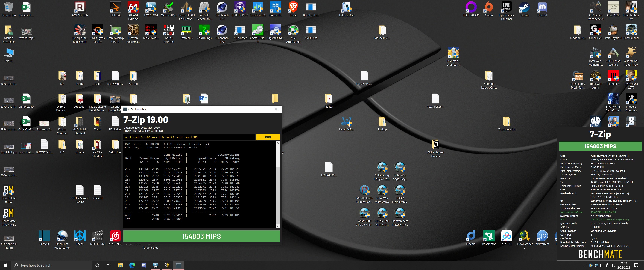Launch Microsoft Edge from the taskbar
644x270 pixels.
[132, 265]
